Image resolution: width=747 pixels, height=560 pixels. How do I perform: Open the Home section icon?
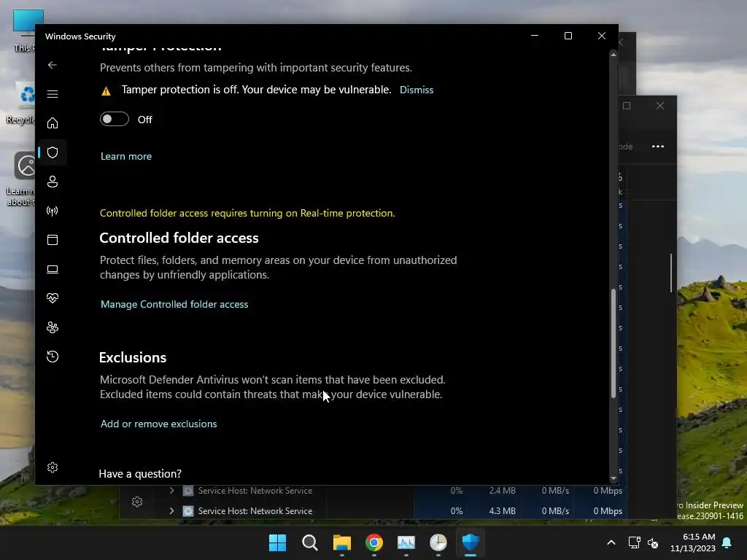tap(53, 122)
